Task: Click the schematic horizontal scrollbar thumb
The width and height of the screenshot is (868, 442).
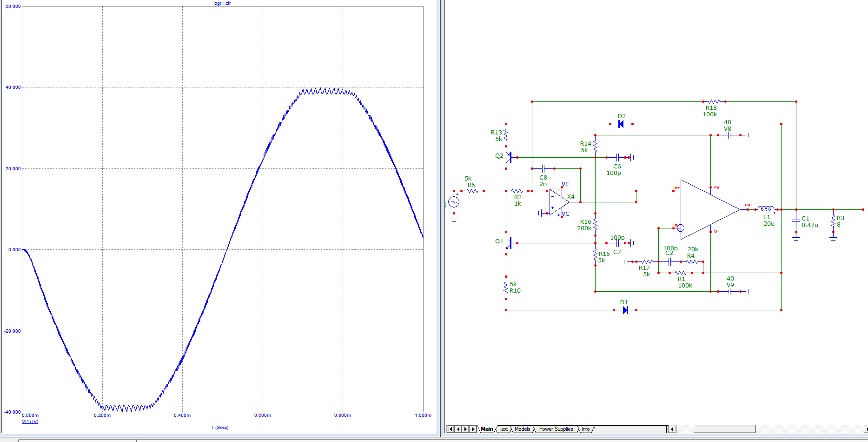Action: pos(724,429)
